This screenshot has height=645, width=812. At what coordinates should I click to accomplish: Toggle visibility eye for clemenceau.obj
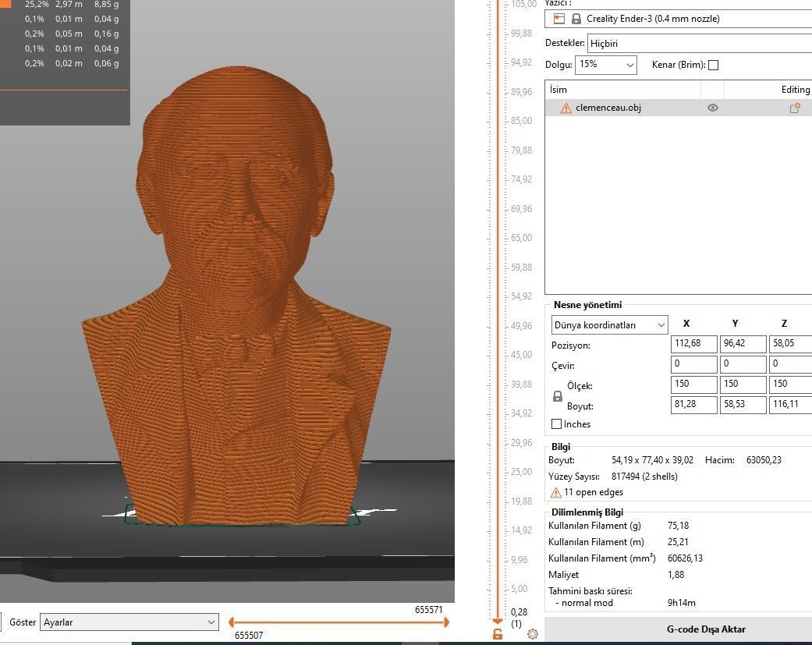click(x=713, y=108)
